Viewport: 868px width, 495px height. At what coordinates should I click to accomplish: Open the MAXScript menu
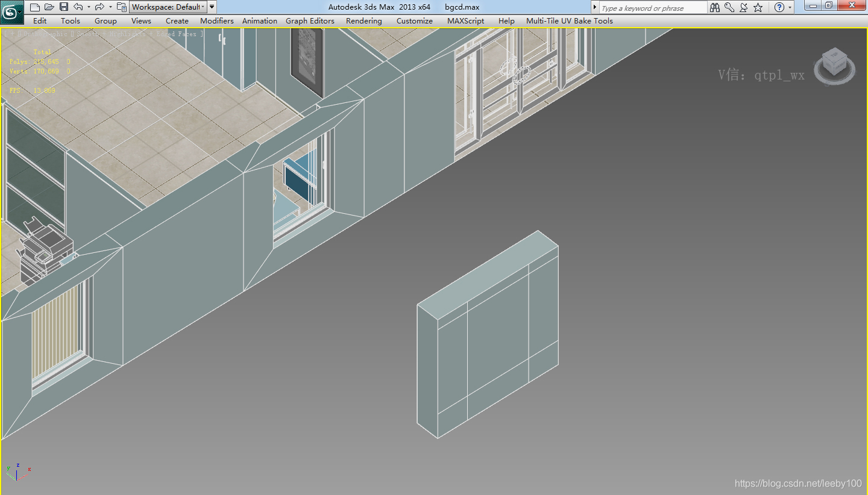[465, 20]
